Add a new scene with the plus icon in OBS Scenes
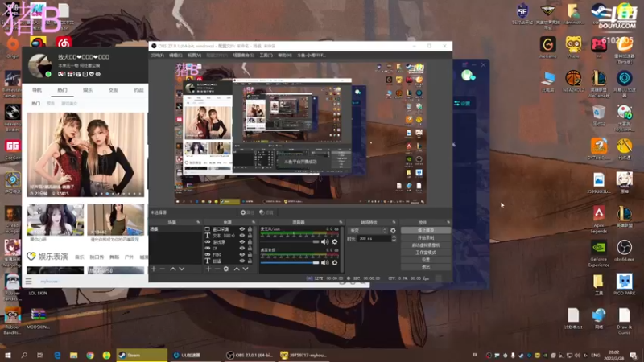This screenshot has width=644, height=362. 154,269
